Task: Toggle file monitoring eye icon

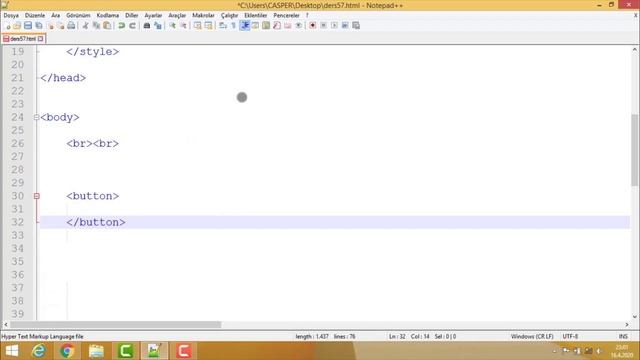Action: click(x=298, y=26)
